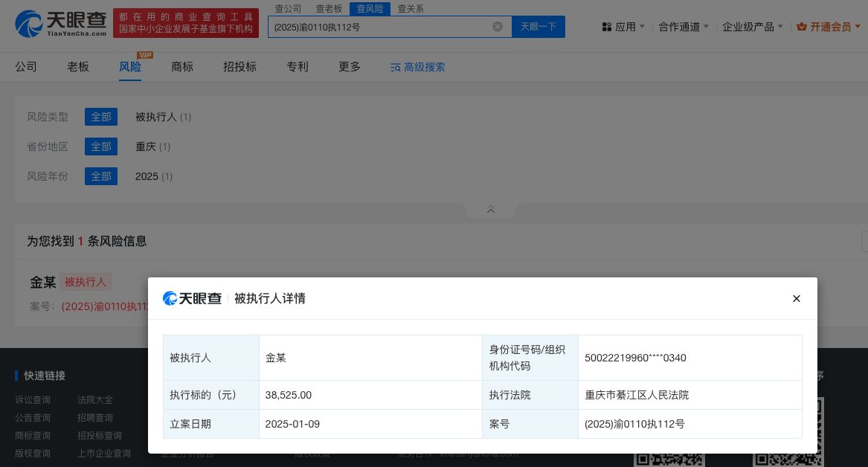Viewport: 868px width, 467px height.
Task: Open the 招投标 navigation tab
Action: click(239, 67)
